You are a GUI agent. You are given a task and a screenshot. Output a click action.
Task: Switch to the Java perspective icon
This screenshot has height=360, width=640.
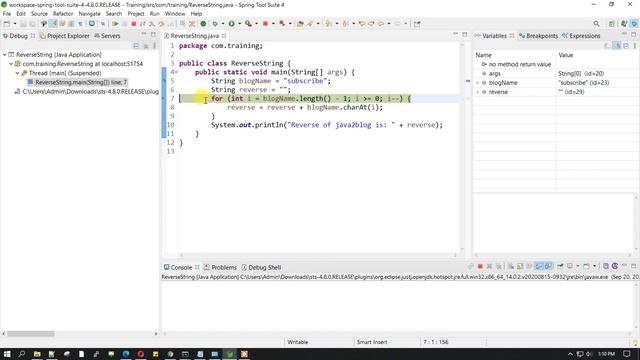point(624,24)
